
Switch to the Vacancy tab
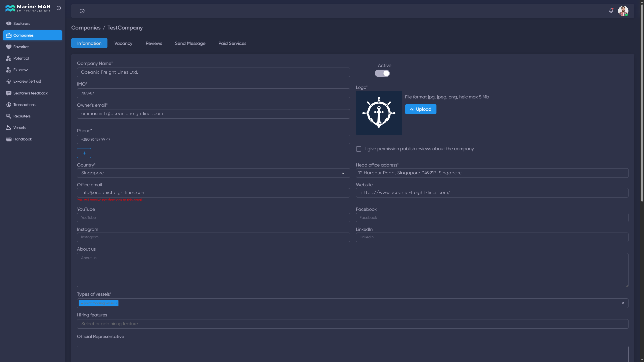[x=123, y=43]
